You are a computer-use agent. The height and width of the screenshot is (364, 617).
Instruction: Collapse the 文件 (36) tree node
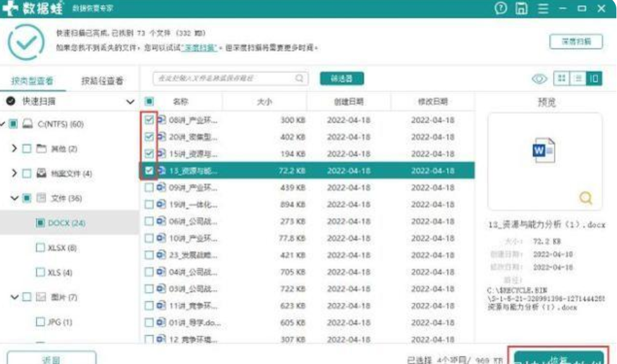coord(14,198)
